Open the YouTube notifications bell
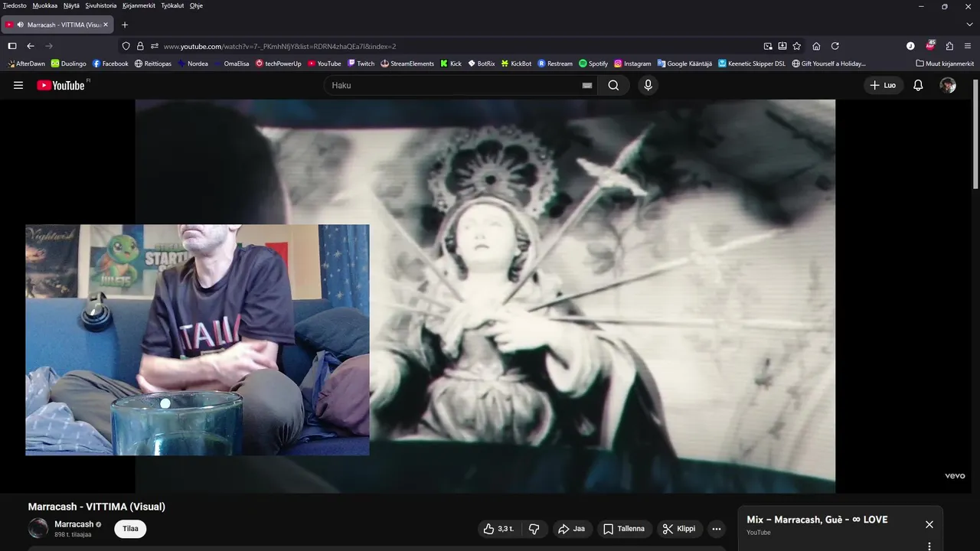The height and width of the screenshot is (551, 980). point(918,85)
